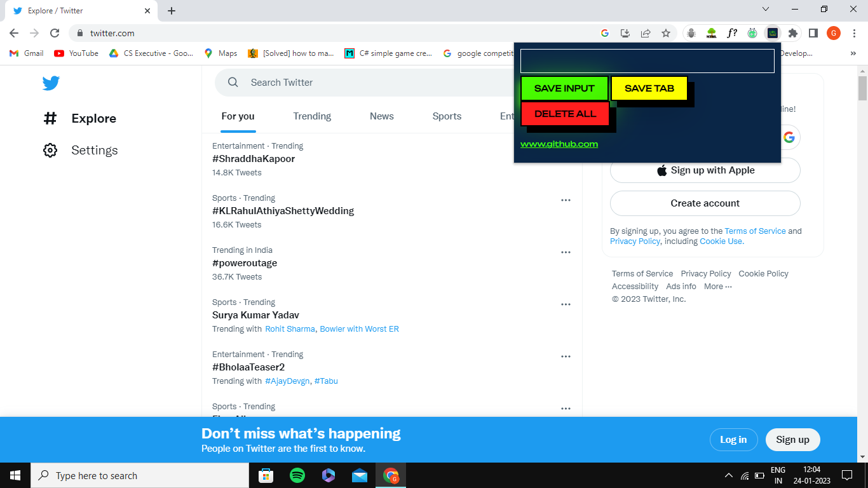Open the #ShraddhaKapoor trend
Image resolution: width=868 pixels, height=488 pixels.
pos(254,159)
